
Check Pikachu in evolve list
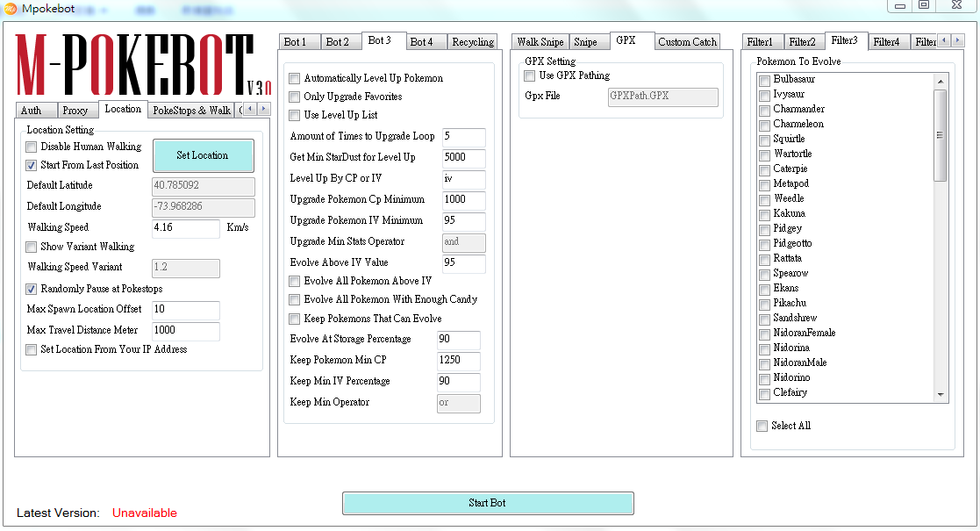click(x=764, y=305)
